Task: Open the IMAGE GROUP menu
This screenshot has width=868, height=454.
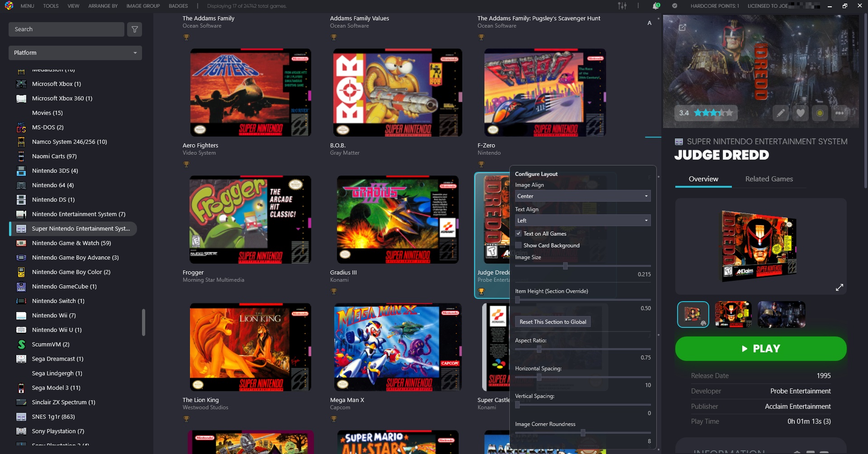Action: click(x=143, y=6)
